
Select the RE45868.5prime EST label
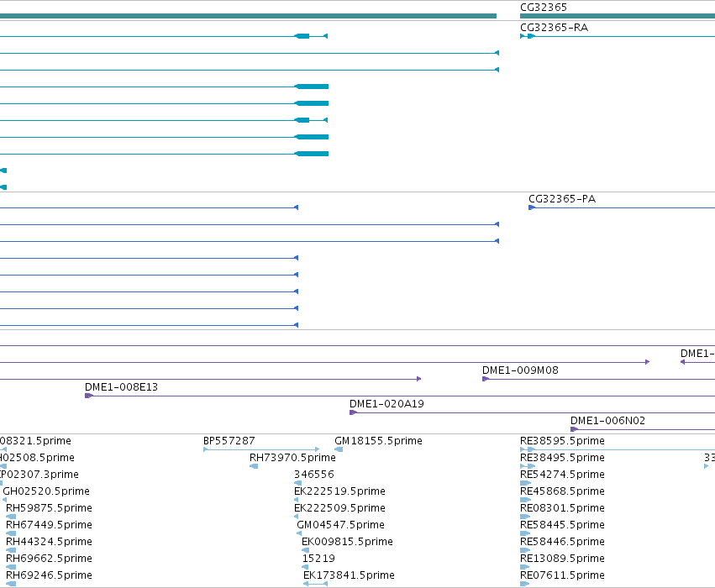tap(562, 491)
